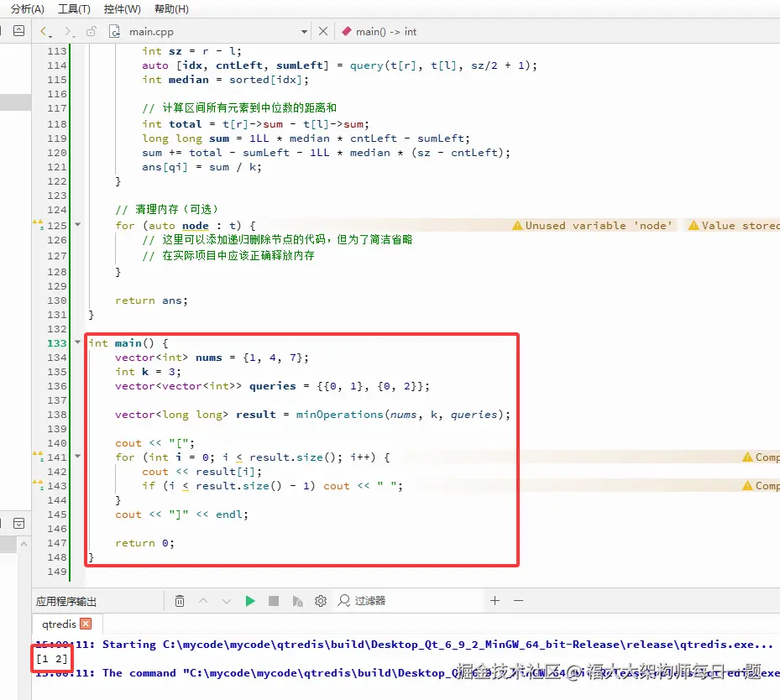Viewport: 780px width, 700px height.
Task: Click the main.cpp file type icon
Action: (x=114, y=32)
